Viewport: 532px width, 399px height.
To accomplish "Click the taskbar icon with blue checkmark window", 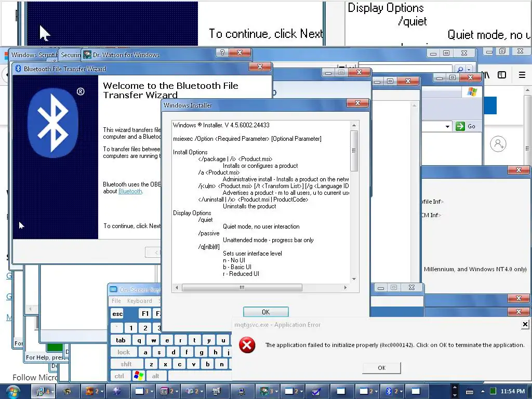I will point(316,391).
